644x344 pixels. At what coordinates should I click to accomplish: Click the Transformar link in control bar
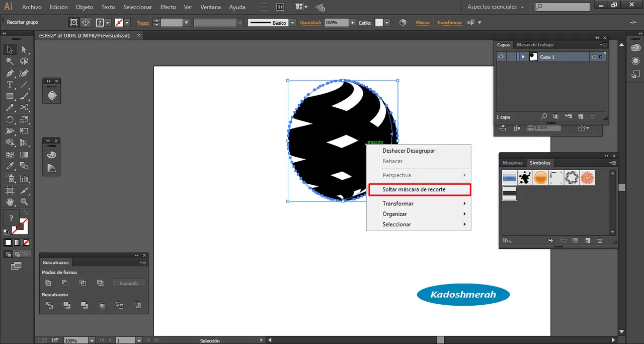click(449, 23)
